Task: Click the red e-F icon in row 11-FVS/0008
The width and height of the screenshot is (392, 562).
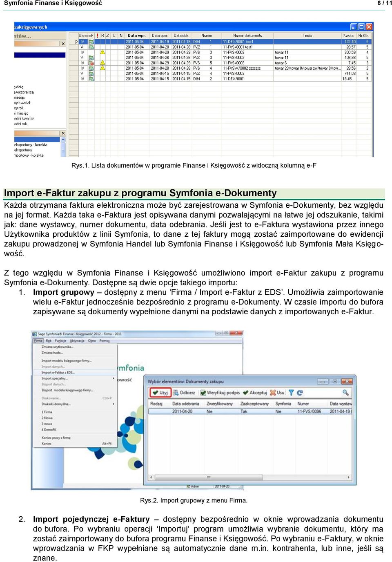Action: (x=91, y=63)
